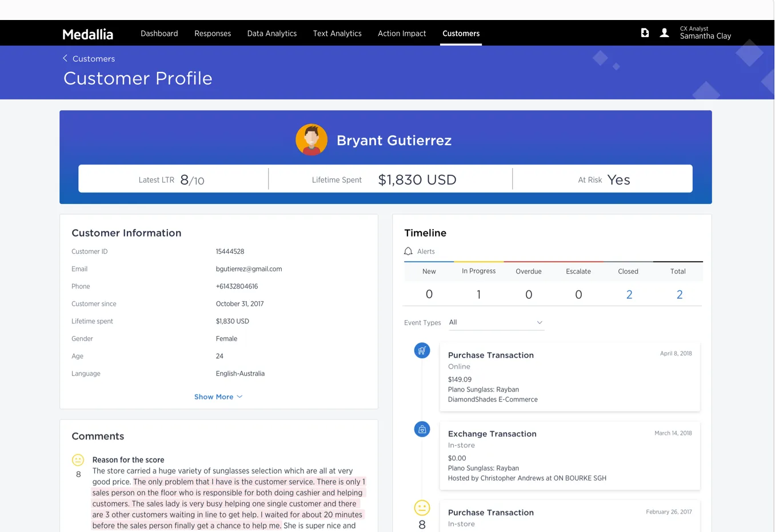Select the Action Impact tab
The height and width of the screenshot is (532, 775).
402,34
